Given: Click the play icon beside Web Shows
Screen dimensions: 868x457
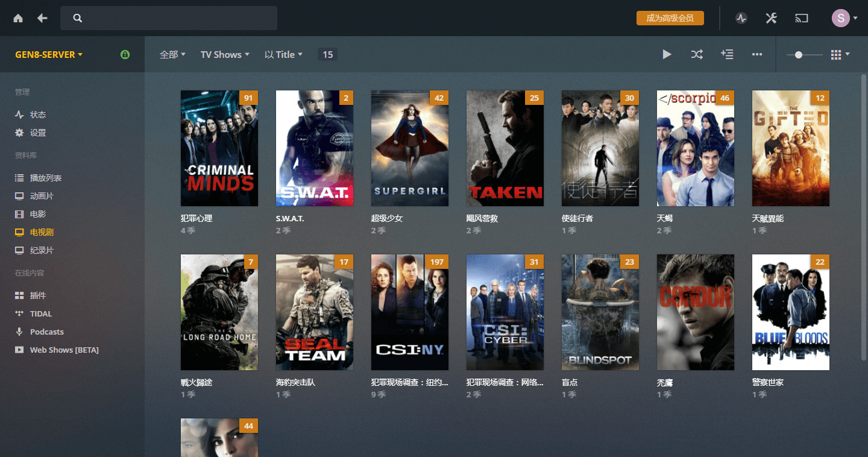Looking at the screenshot, I should pyautogui.click(x=19, y=350).
